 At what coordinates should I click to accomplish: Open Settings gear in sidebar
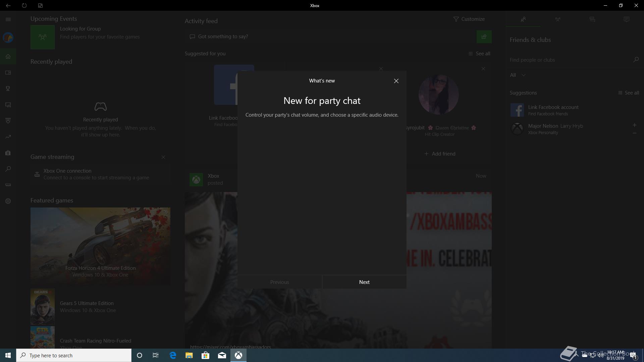(x=8, y=201)
